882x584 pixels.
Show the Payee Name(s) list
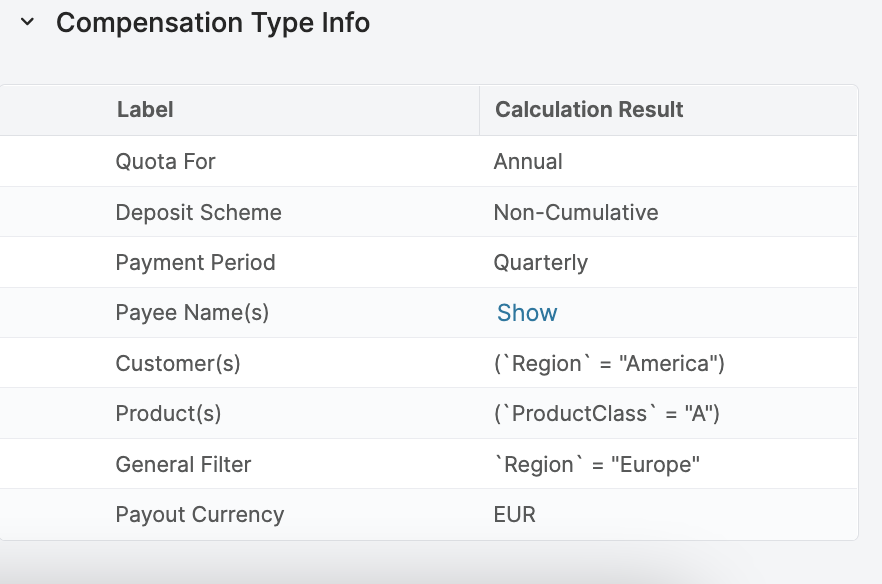527,313
